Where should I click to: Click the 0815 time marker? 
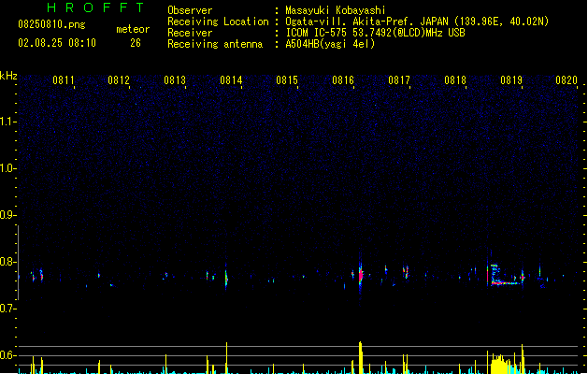tap(287, 80)
